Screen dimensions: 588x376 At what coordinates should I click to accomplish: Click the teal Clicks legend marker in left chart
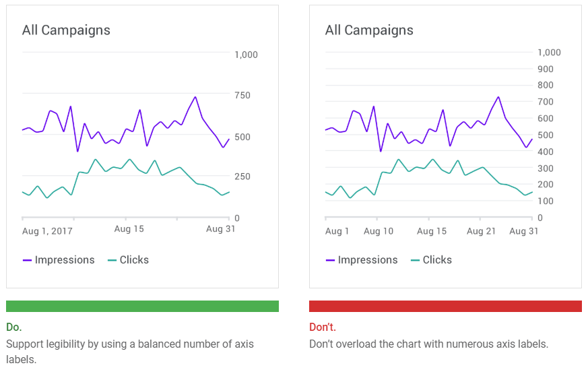112,260
